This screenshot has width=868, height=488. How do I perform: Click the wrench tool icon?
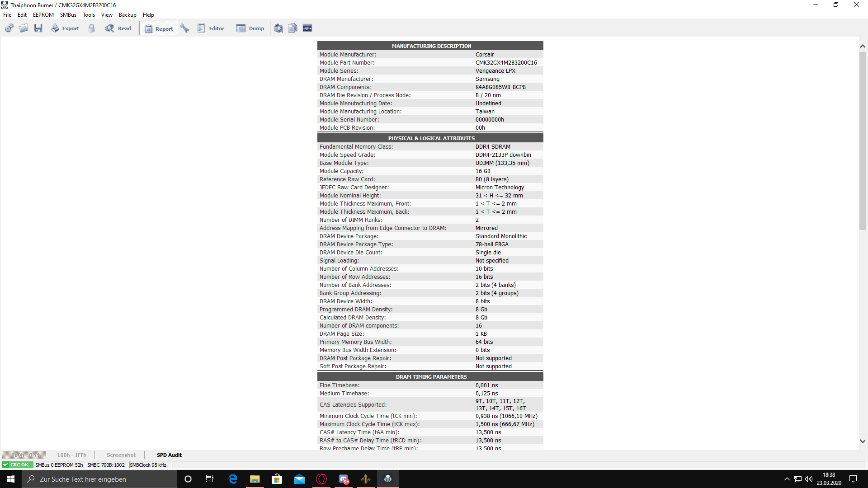184,28
